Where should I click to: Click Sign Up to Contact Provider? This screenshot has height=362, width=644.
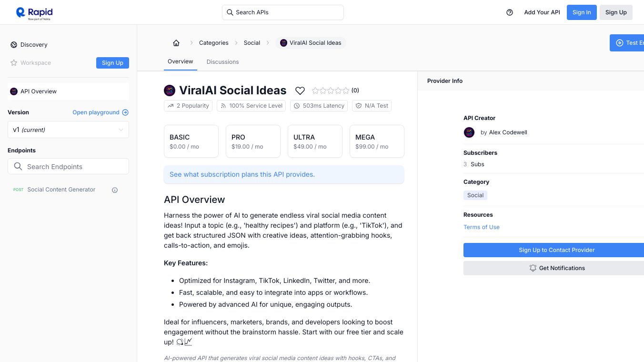coord(556,250)
